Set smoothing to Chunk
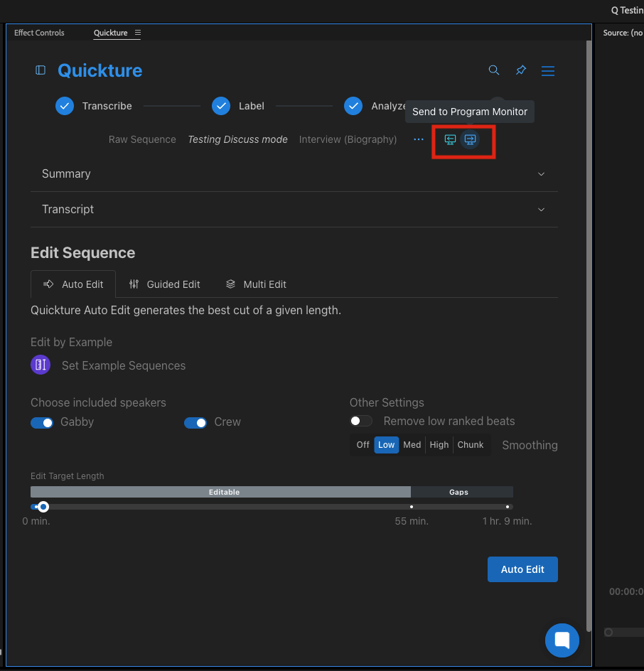The height and width of the screenshot is (671, 644). [x=471, y=445]
